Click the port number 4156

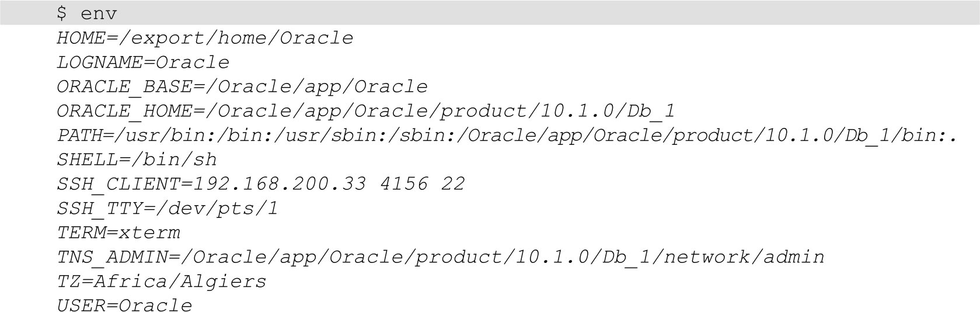point(403,184)
